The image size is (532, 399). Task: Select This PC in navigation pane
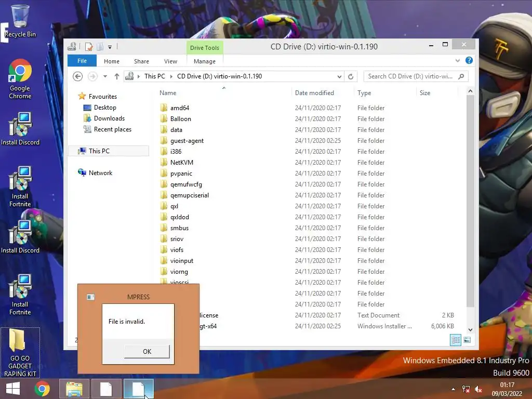click(x=109, y=151)
